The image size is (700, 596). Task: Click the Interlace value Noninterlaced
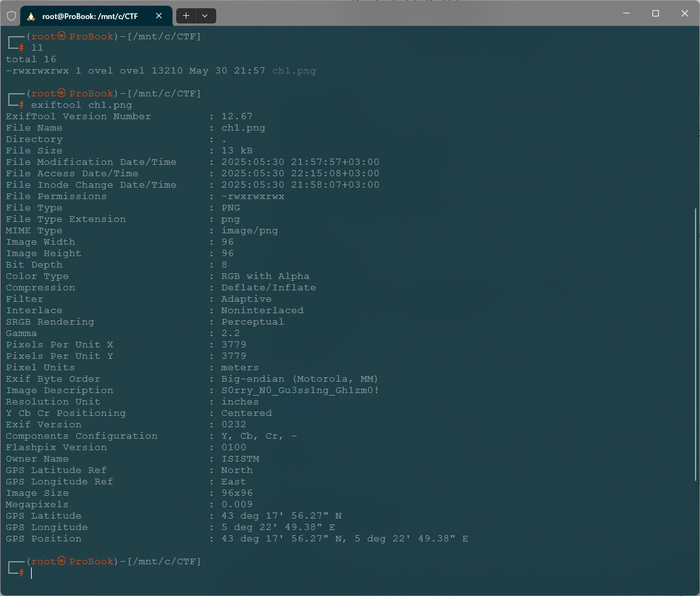(x=262, y=310)
